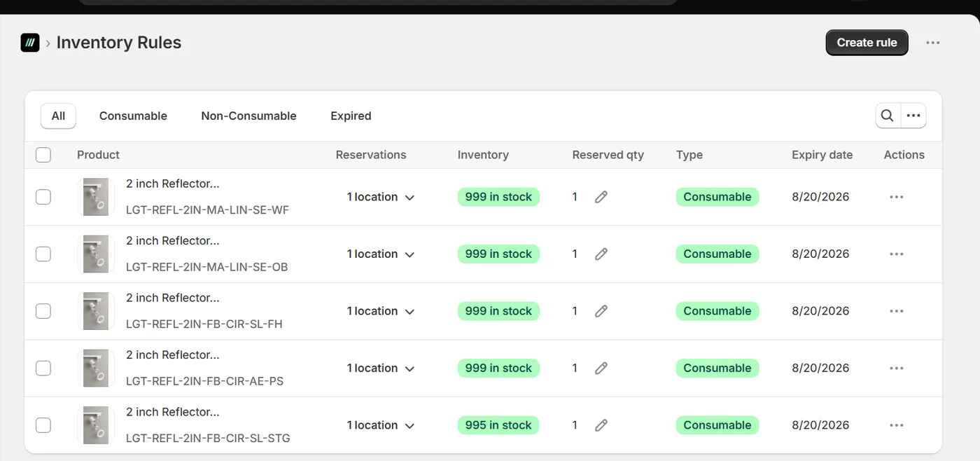This screenshot has width=980, height=461.
Task: Expand 1 location dropdown for LGT-REFL-2IN-FB-CIR-SL-STG
Action: tap(381, 425)
